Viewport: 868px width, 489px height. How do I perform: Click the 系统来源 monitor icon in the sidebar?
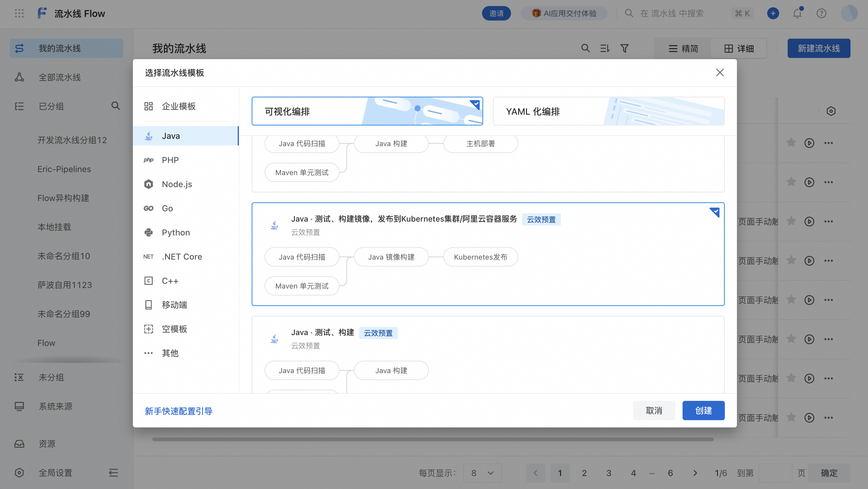pos(19,407)
